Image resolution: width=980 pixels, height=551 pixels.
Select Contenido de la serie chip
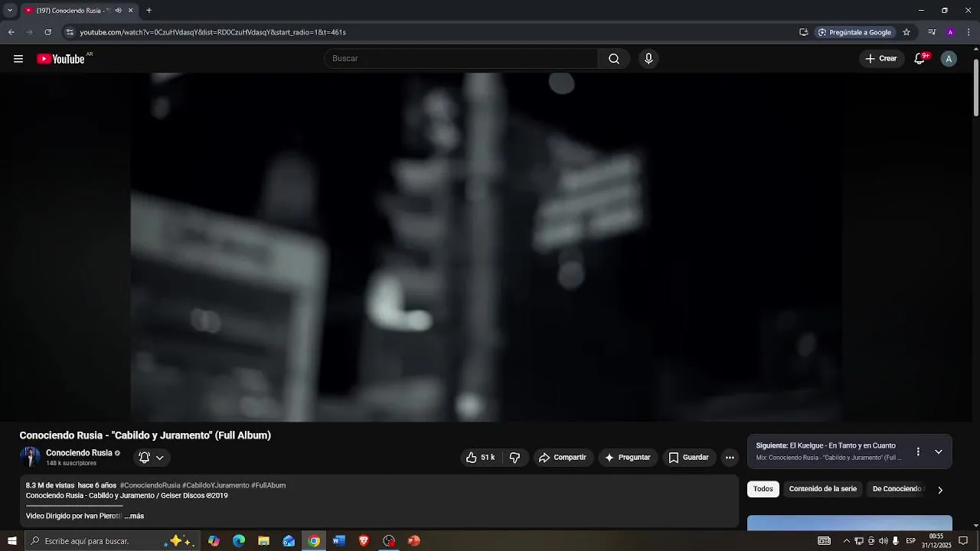(x=823, y=489)
